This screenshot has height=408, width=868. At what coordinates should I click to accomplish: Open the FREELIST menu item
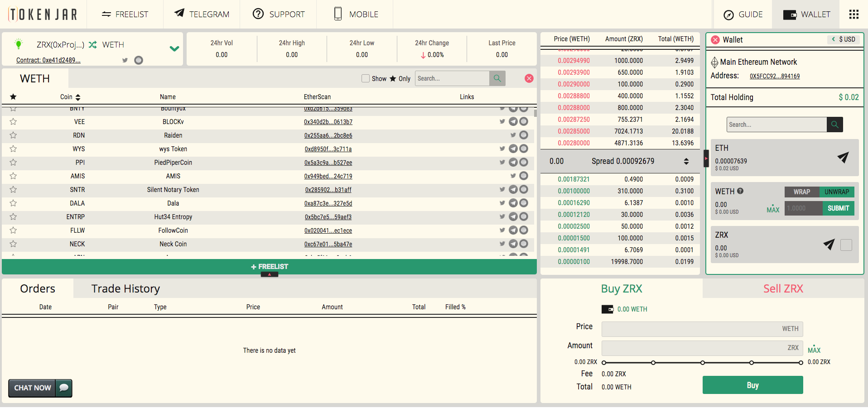125,14
